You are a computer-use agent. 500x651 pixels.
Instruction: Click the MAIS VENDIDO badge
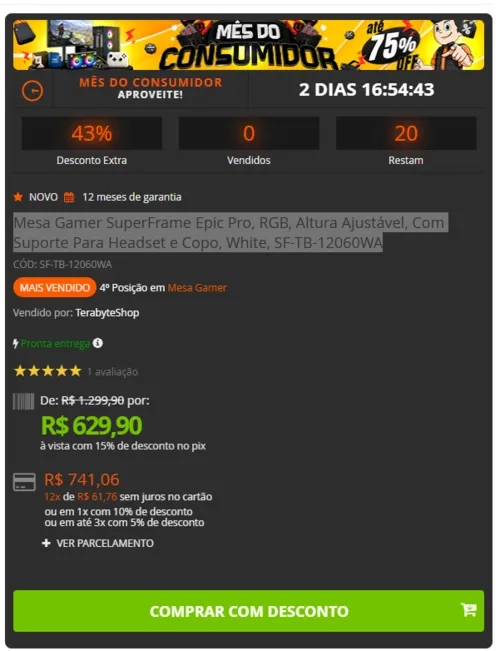(55, 288)
